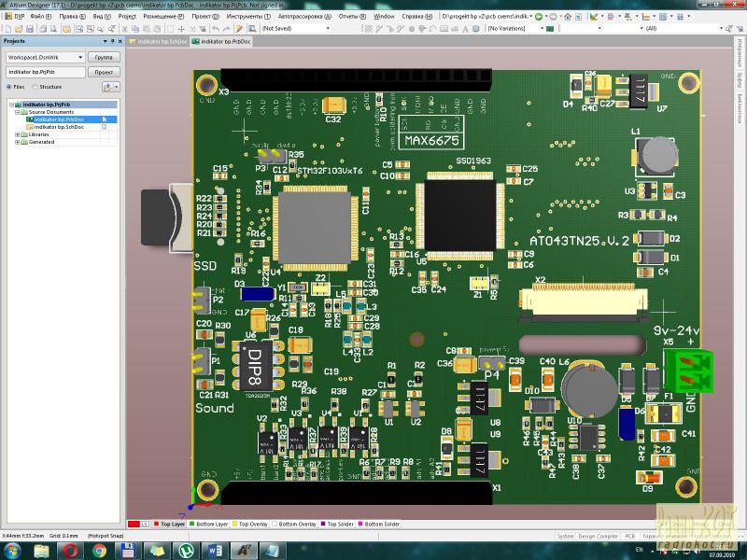Open the Размещение menu
This screenshot has width=747, height=560.
(x=163, y=16)
